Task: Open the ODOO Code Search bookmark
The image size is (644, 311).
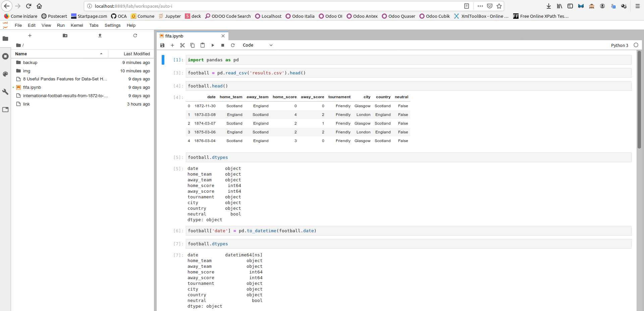Action: [x=228, y=16]
